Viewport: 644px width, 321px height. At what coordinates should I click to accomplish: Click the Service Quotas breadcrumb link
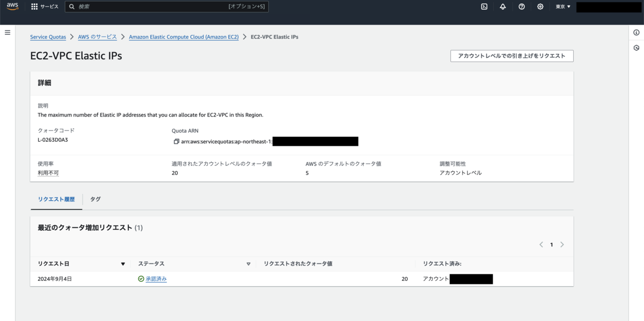click(48, 37)
